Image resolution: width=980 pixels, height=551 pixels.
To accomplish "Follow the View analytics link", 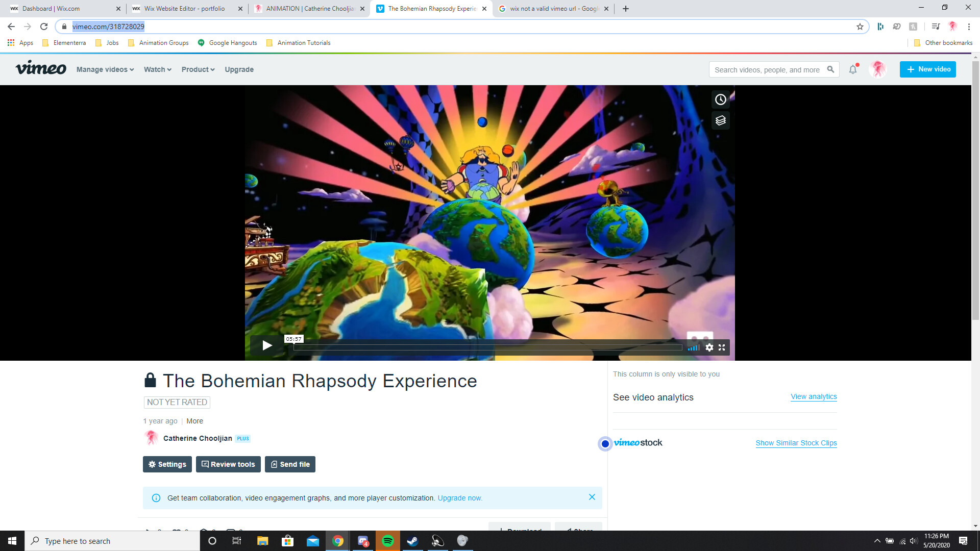I will click(814, 396).
